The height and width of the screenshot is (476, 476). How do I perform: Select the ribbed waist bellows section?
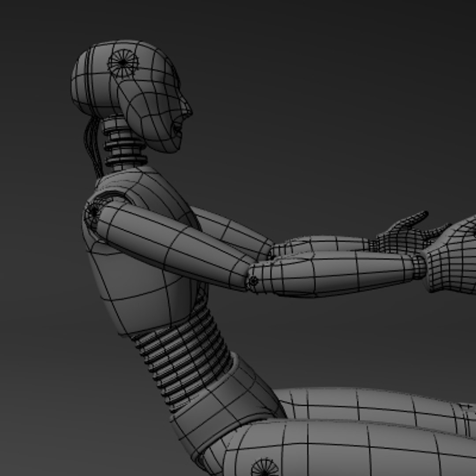pos(182,358)
